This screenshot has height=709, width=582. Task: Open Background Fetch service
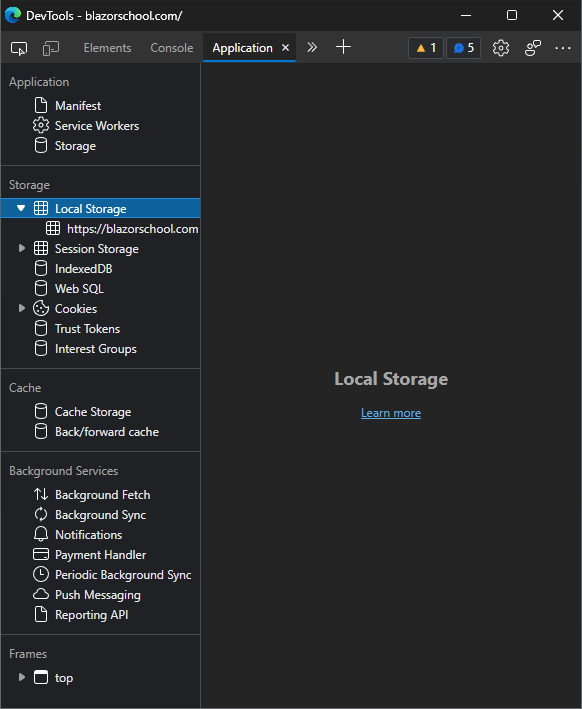(102, 495)
